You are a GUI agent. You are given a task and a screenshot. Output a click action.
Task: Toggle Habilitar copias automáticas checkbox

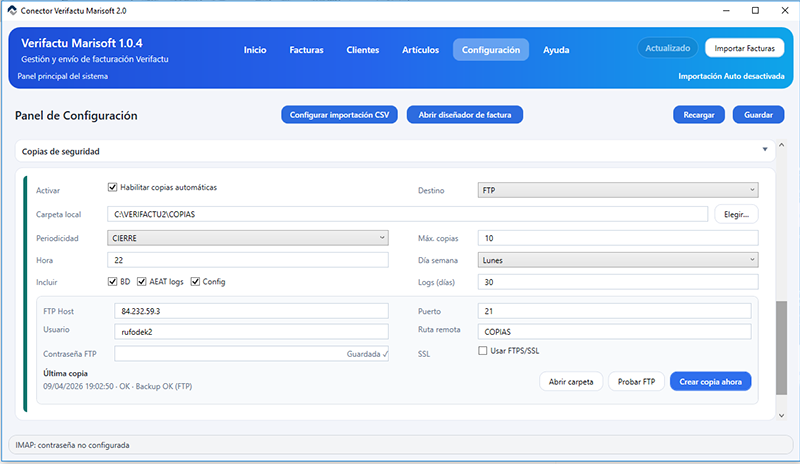point(113,187)
